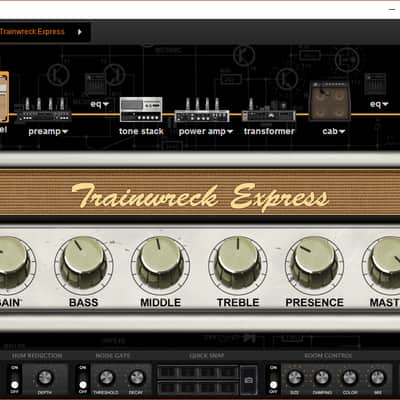Toggle the Noise Gate on/off switch
Image resolution: width=400 pixels, height=400 pixels.
[83, 380]
